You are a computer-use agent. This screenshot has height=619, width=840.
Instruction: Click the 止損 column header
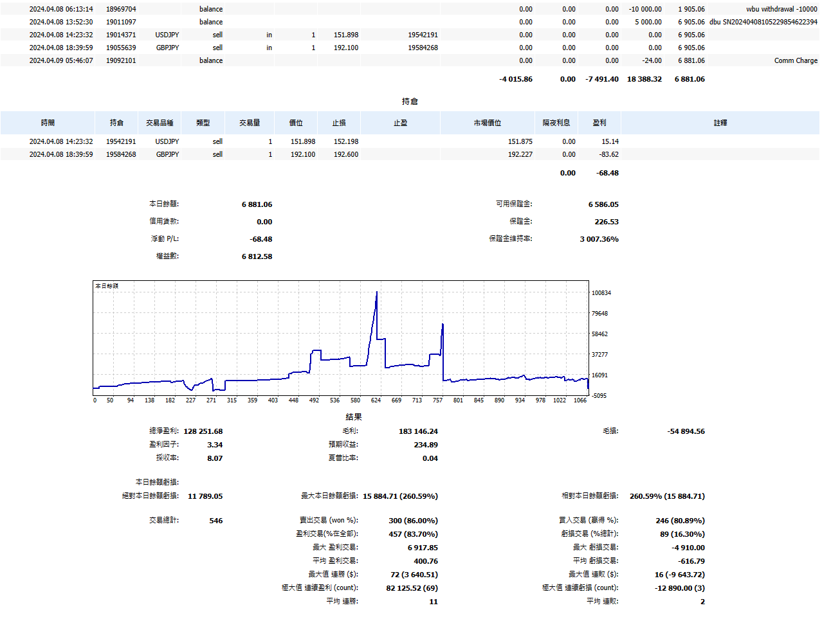pyautogui.click(x=339, y=123)
